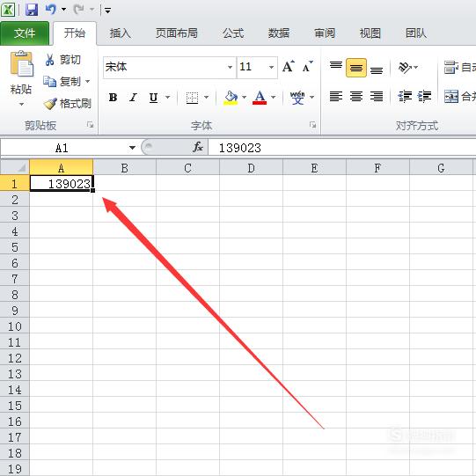The image size is (476, 476).
Task: Click the wrap text icon
Action: [450, 68]
